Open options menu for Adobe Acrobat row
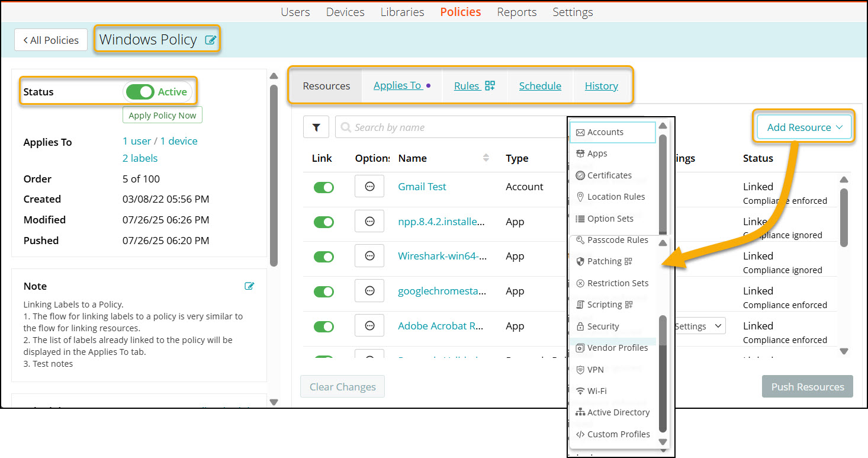The width and height of the screenshot is (868, 458). [x=369, y=326]
